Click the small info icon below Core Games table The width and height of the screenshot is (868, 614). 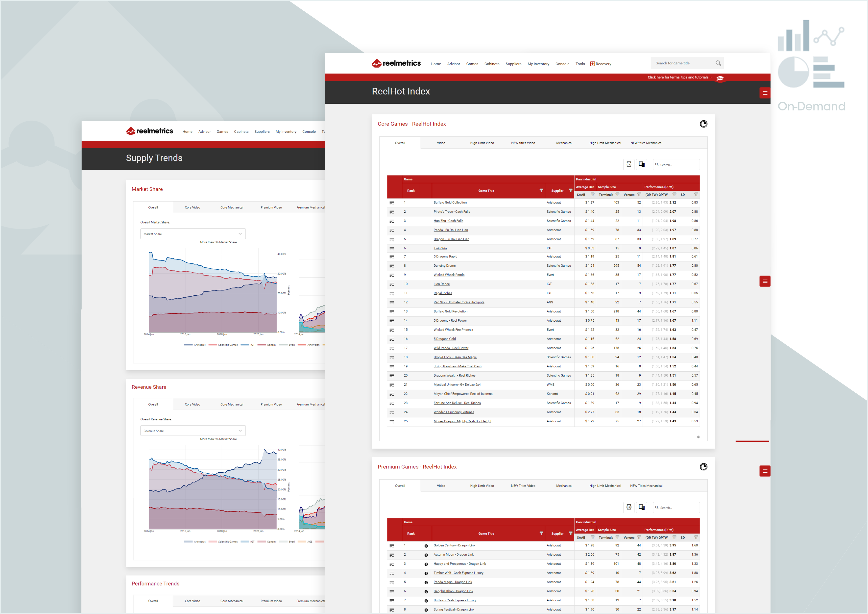pos(698,437)
